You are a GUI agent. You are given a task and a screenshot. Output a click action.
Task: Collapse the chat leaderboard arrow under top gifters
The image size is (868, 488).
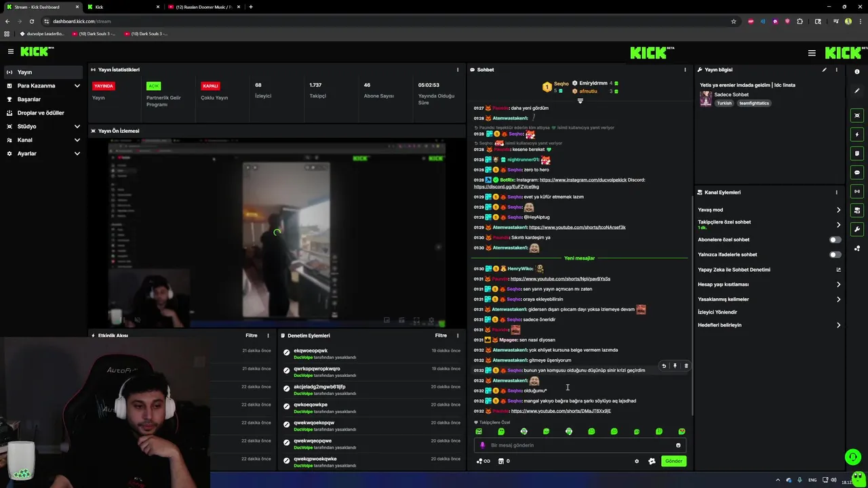coord(580,101)
